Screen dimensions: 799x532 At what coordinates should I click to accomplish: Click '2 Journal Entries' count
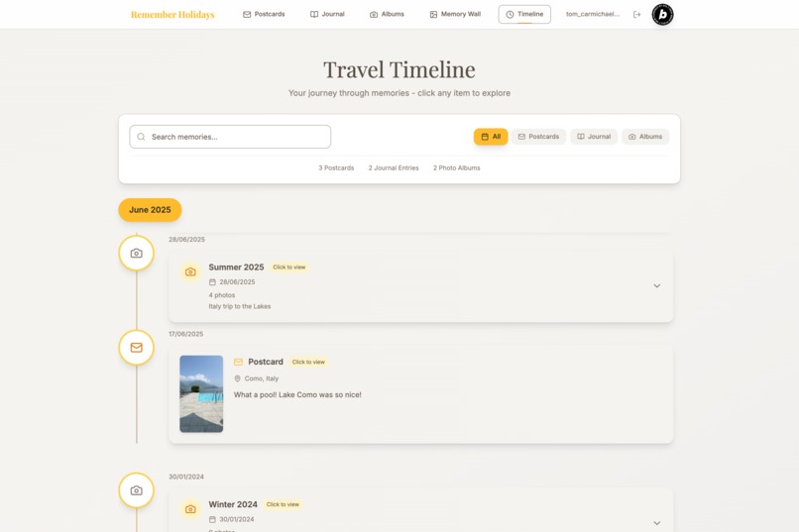pos(394,168)
